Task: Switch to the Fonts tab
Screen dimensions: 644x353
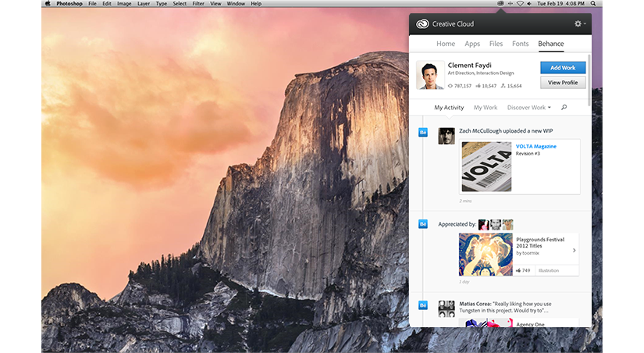Action: tap(521, 44)
